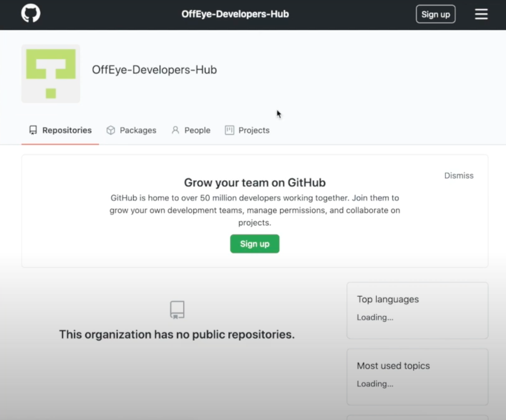
Task: Click the GitHub Octocat logo
Action: click(31, 13)
